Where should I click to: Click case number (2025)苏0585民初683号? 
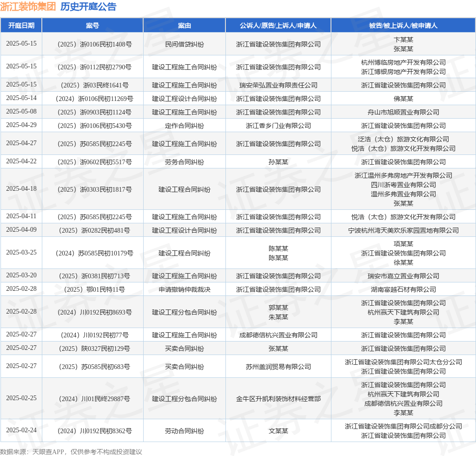click(95, 367)
